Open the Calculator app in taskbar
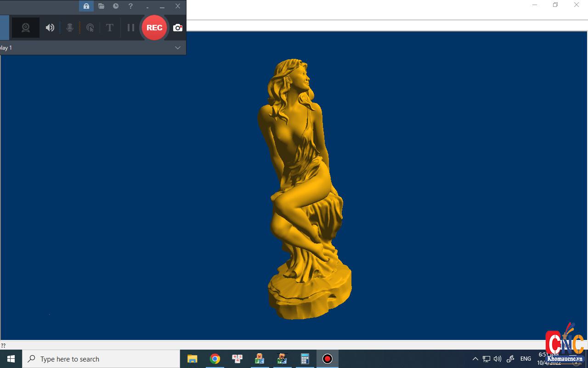The height and width of the screenshot is (368, 588). point(305,359)
